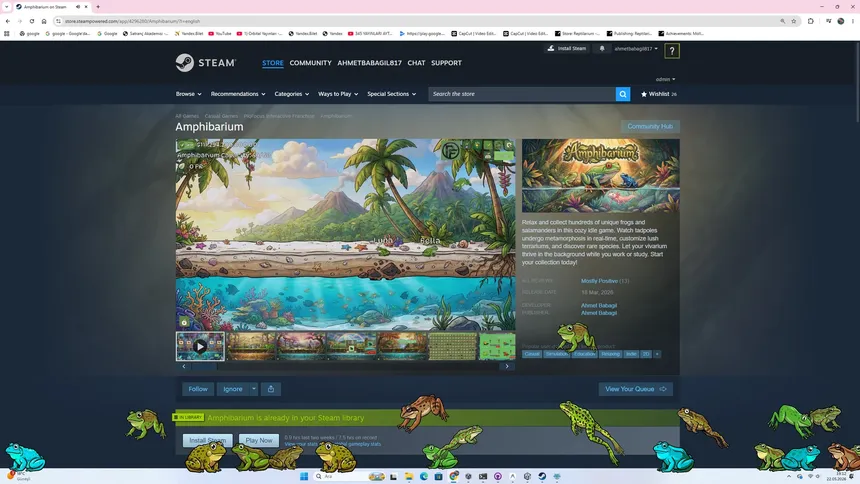
Task: Select the green map screenshot thumbnail
Action: tap(497, 346)
